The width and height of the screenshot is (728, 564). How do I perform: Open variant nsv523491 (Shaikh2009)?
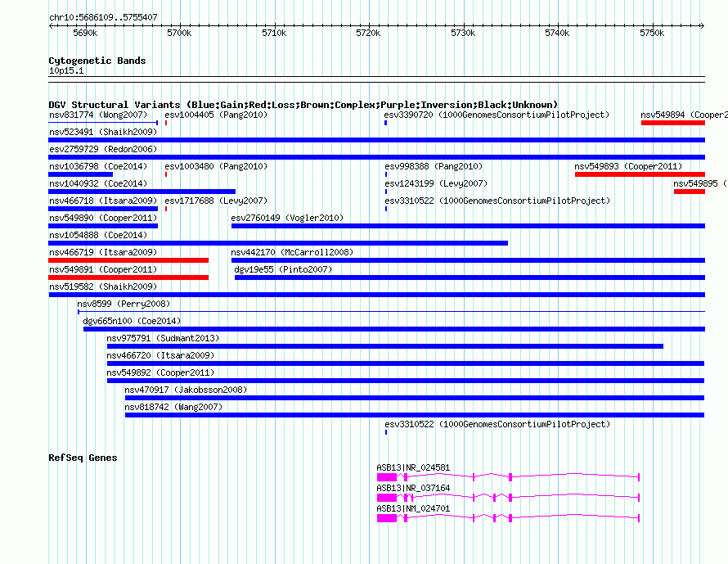pyautogui.click(x=103, y=132)
